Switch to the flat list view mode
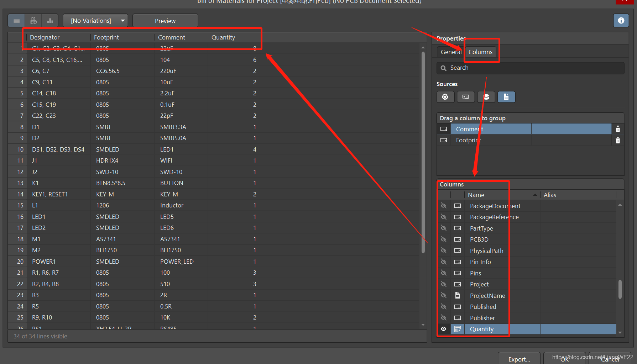The image size is (637, 364). tap(16, 21)
